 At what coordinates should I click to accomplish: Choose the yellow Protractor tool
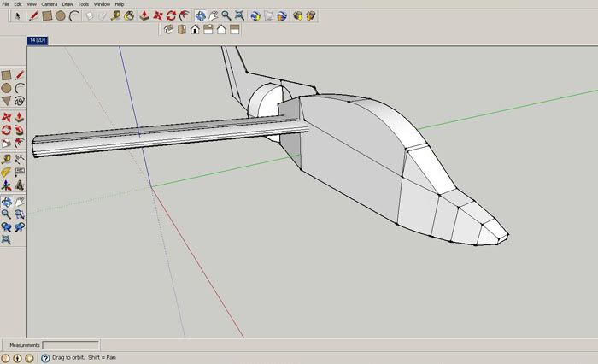point(6,172)
